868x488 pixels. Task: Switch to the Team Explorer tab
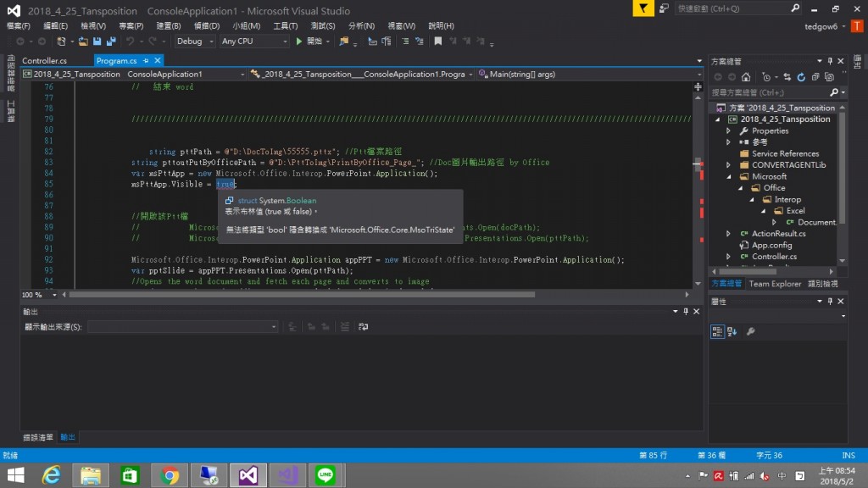click(775, 284)
